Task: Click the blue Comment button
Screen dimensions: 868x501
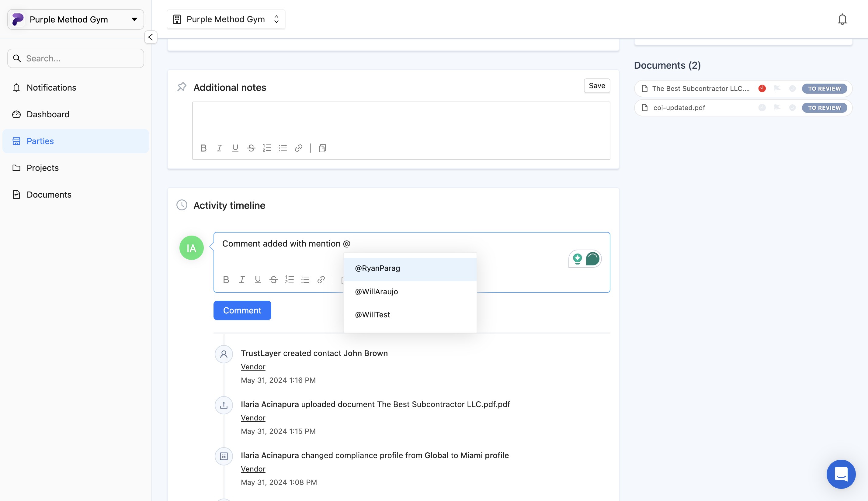Action: coord(242,310)
